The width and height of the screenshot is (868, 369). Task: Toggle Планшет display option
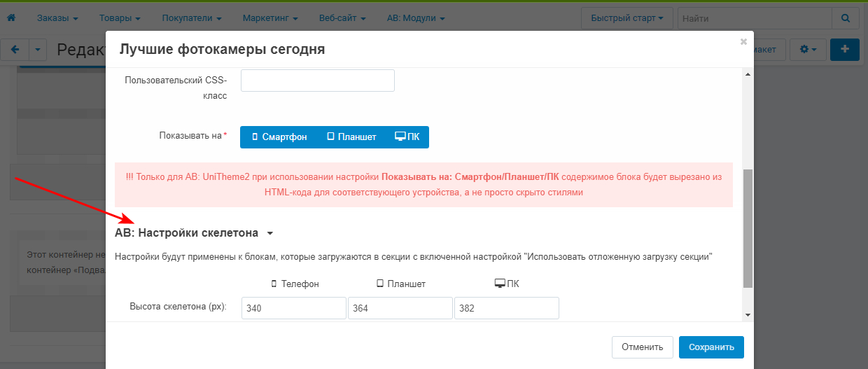coord(351,137)
